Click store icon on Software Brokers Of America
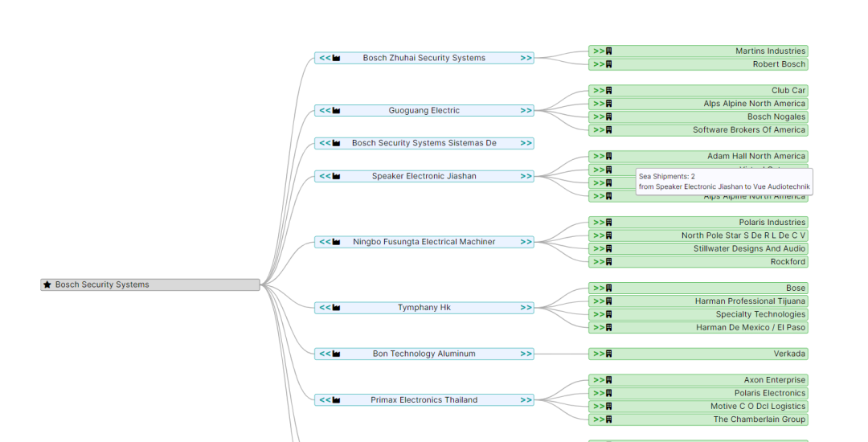The height and width of the screenshot is (442, 868). coord(609,130)
